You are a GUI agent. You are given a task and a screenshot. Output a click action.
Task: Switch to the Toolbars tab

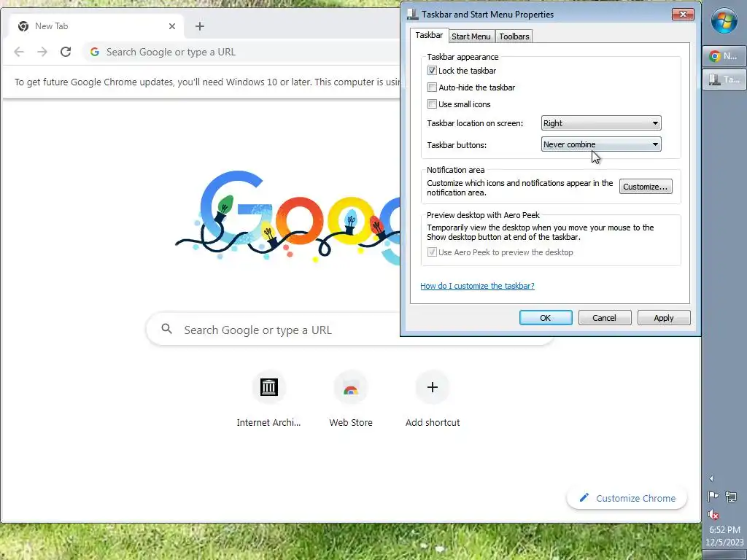point(514,36)
